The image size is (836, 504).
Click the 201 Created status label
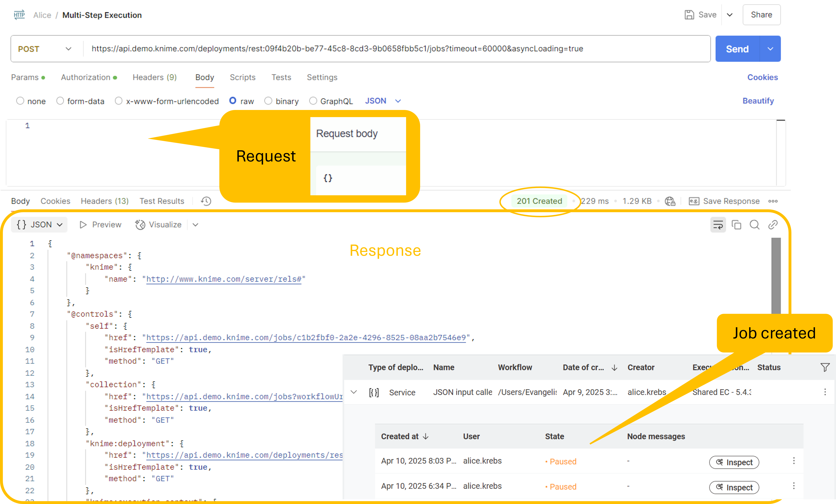[x=539, y=201]
